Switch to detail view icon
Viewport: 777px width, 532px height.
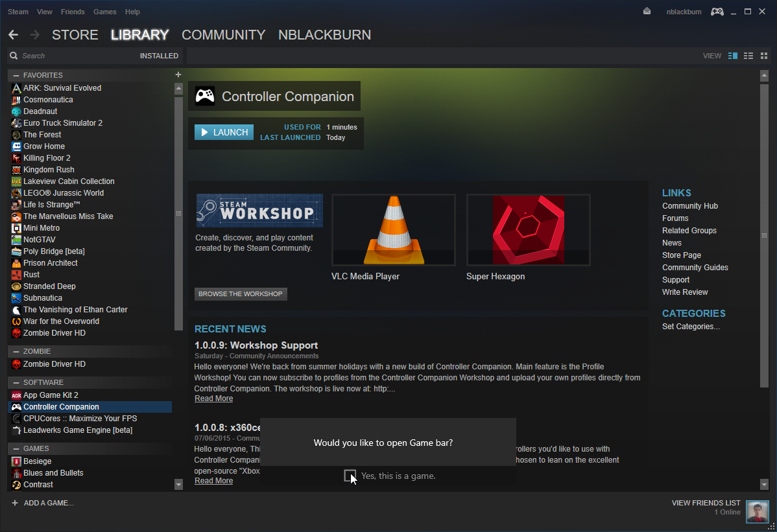pos(733,56)
